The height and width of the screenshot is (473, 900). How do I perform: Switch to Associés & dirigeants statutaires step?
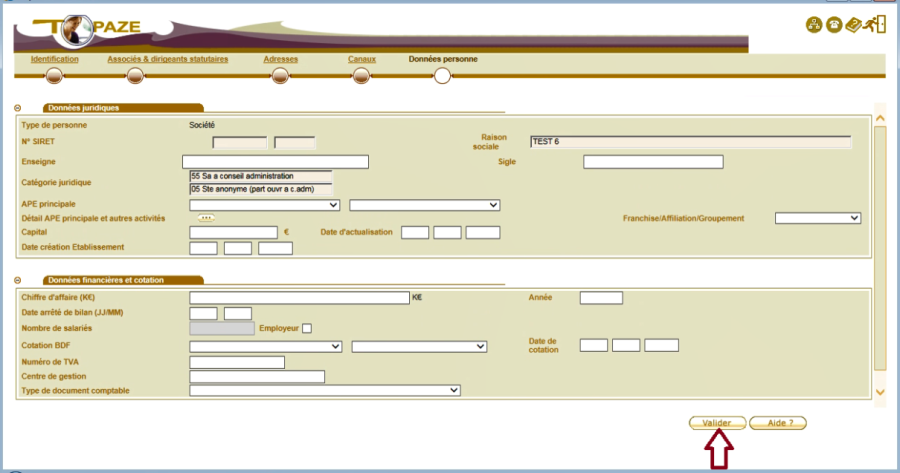(167, 59)
